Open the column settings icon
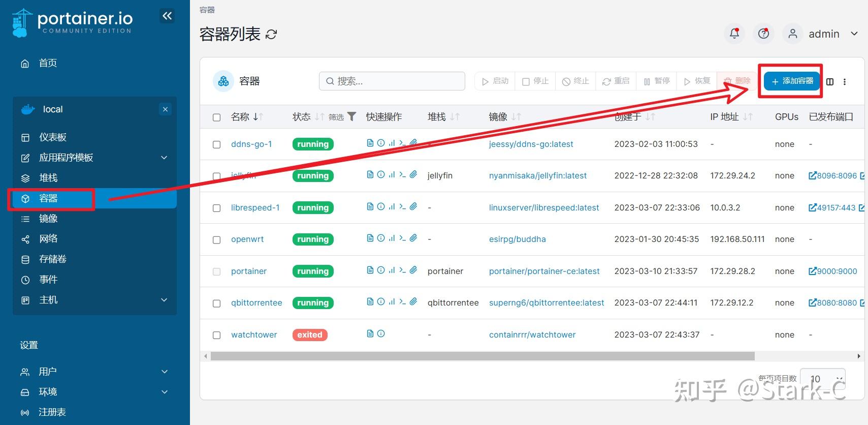 pos(830,81)
